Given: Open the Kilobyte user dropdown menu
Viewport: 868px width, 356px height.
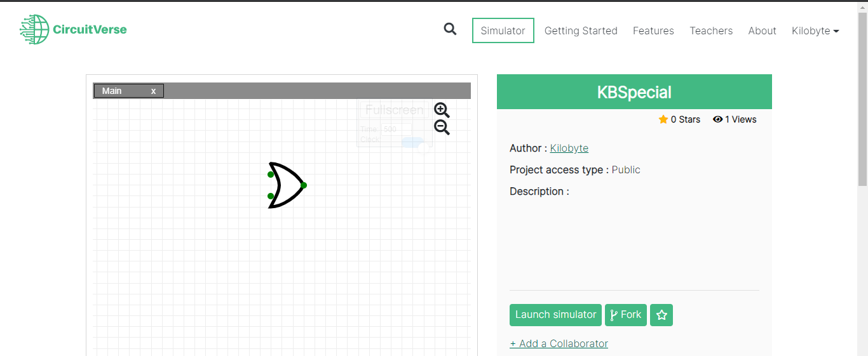Looking at the screenshot, I should point(815,30).
